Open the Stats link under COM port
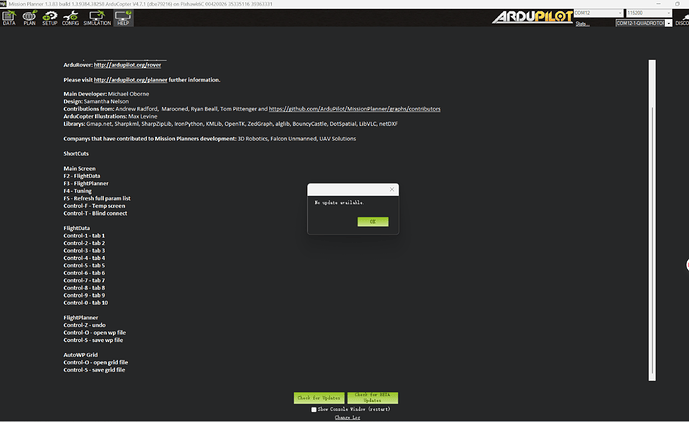 582,24
